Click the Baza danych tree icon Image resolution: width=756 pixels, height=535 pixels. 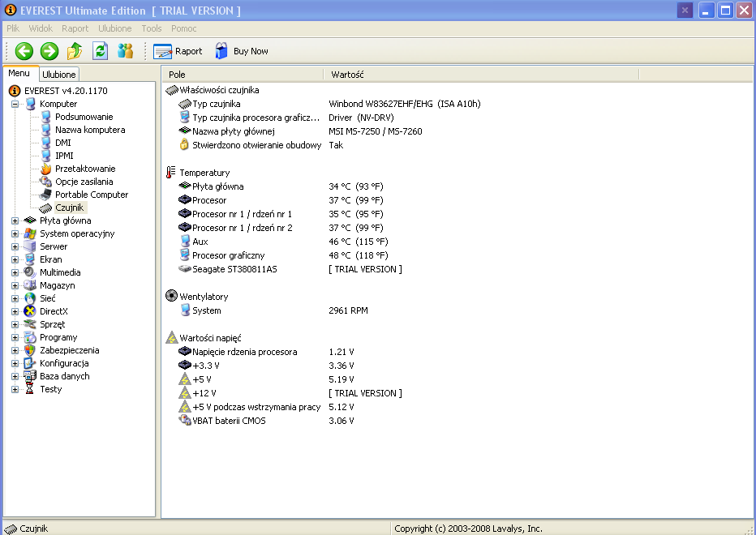[30, 377]
